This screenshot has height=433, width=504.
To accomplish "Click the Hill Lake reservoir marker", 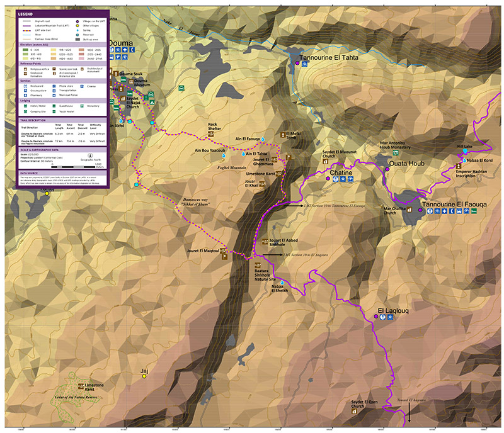I will 465,152.
